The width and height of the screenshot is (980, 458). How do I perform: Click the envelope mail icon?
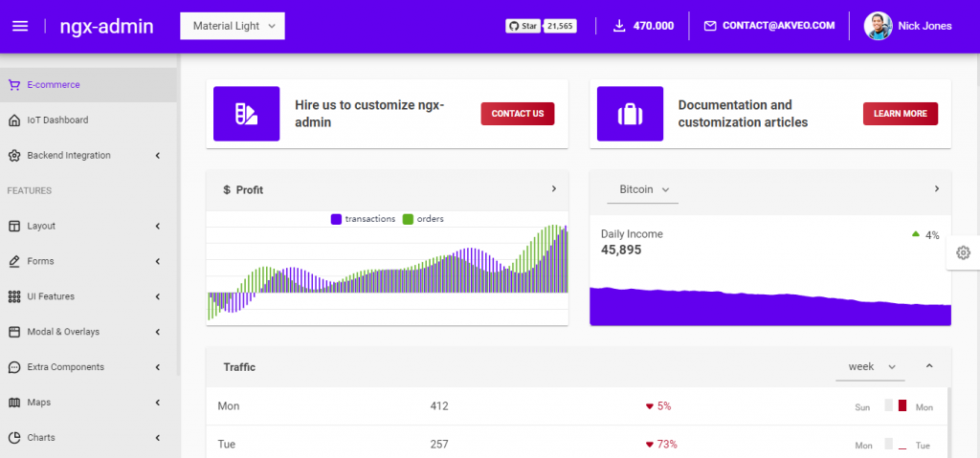point(710,26)
